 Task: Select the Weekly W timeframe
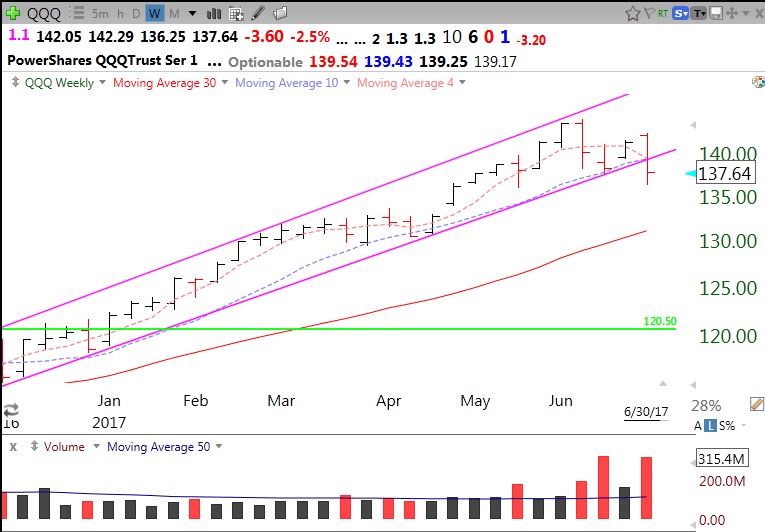(x=155, y=13)
